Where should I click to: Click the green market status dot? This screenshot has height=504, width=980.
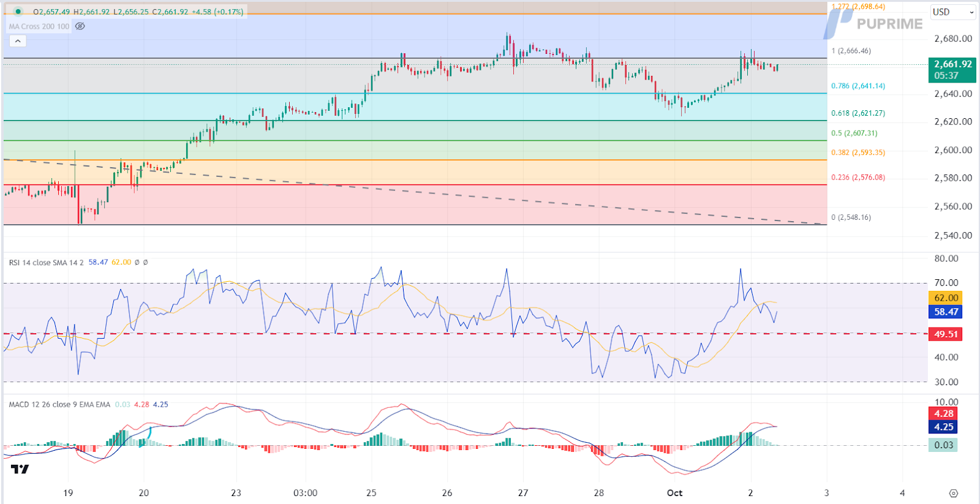click(18, 12)
